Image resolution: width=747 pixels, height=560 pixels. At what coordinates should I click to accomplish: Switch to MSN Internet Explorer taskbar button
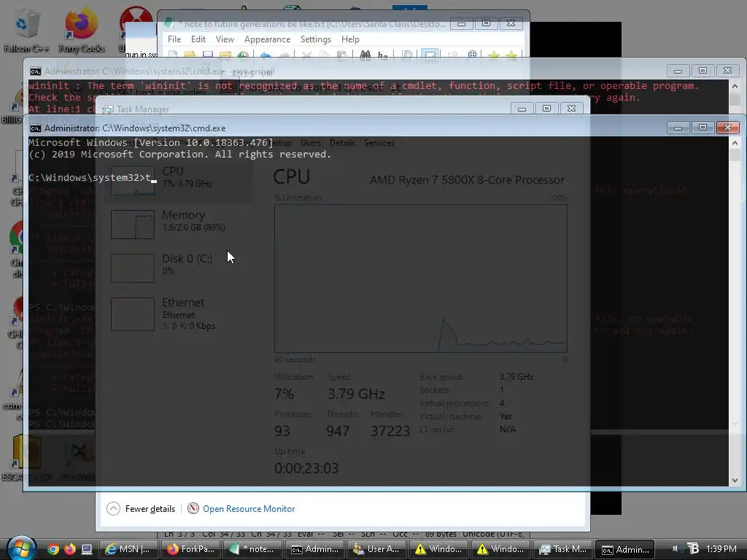point(130,549)
